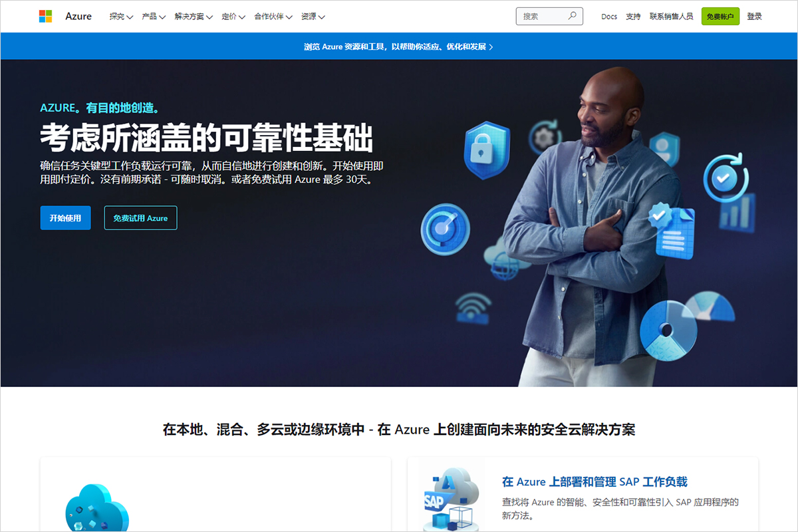Image resolution: width=798 pixels, height=532 pixels.
Task: Click the 免费试用 Azure button
Action: (140, 217)
